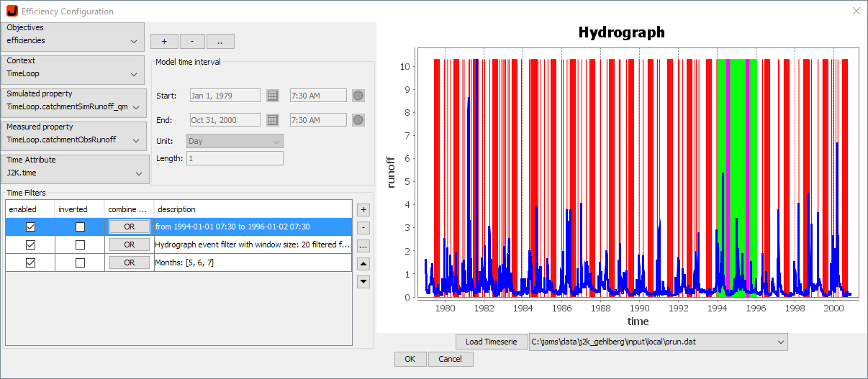Click the 1980 tick label on time axis

(x=445, y=307)
